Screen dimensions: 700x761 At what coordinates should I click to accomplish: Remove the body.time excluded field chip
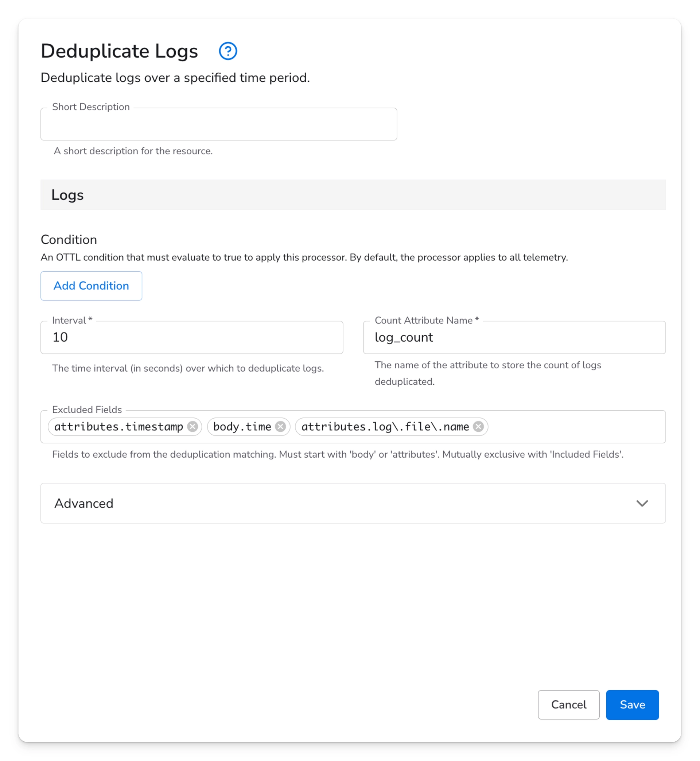pos(281,427)
